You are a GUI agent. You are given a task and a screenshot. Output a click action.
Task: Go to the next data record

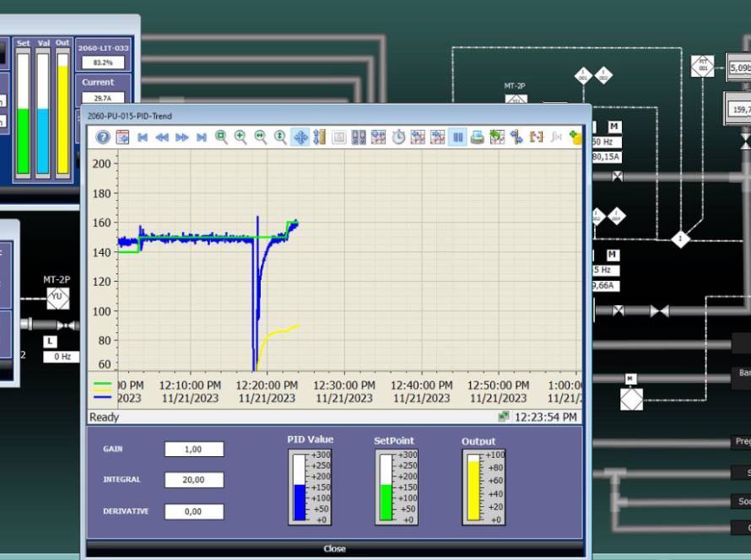click(x=181, y=137)
